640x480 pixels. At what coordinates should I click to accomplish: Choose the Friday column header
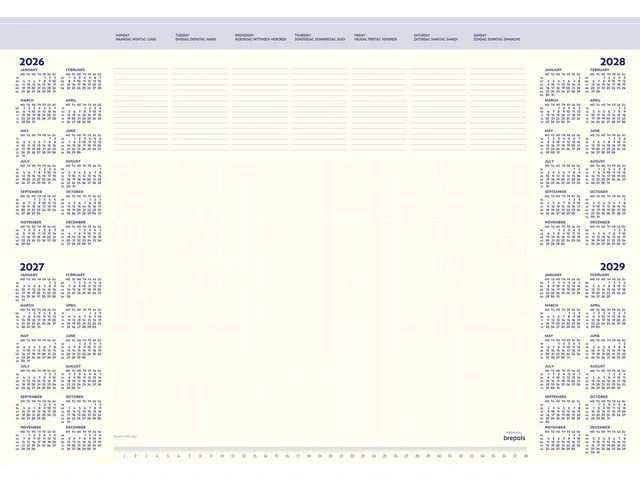[374, 38]
